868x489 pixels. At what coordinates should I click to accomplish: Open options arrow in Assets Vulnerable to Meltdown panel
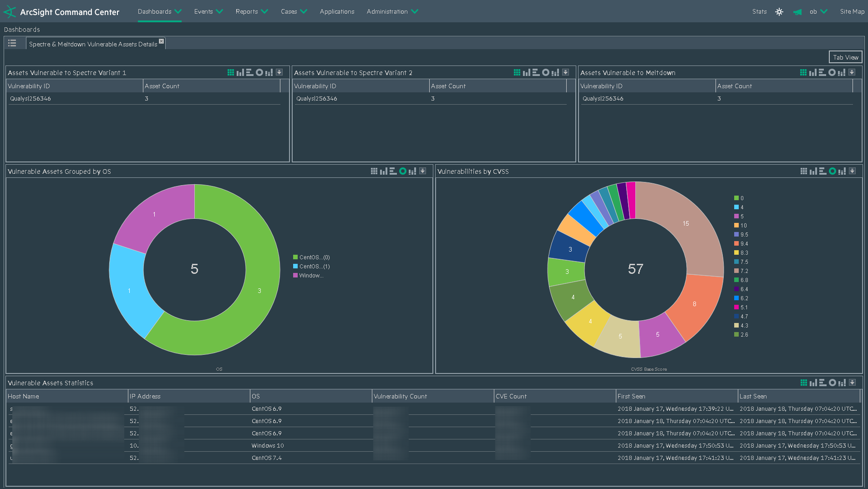point(852,72)
